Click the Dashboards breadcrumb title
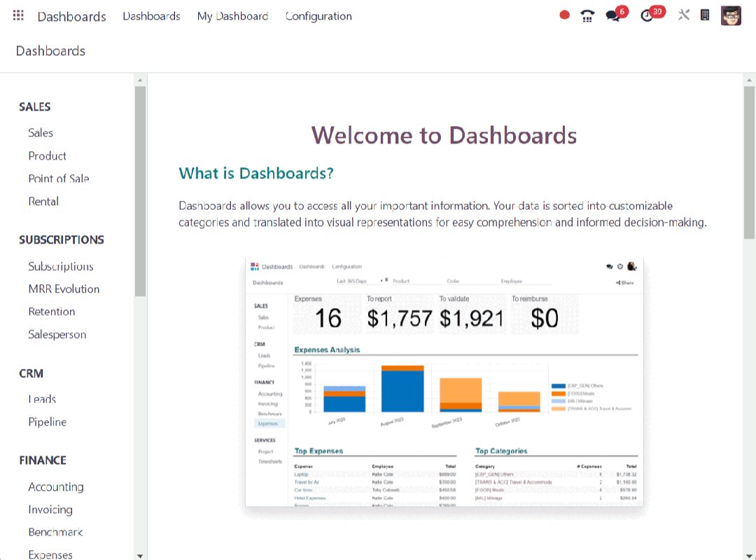The height and width of the screenshot is (560, 756). click(50, 50)
